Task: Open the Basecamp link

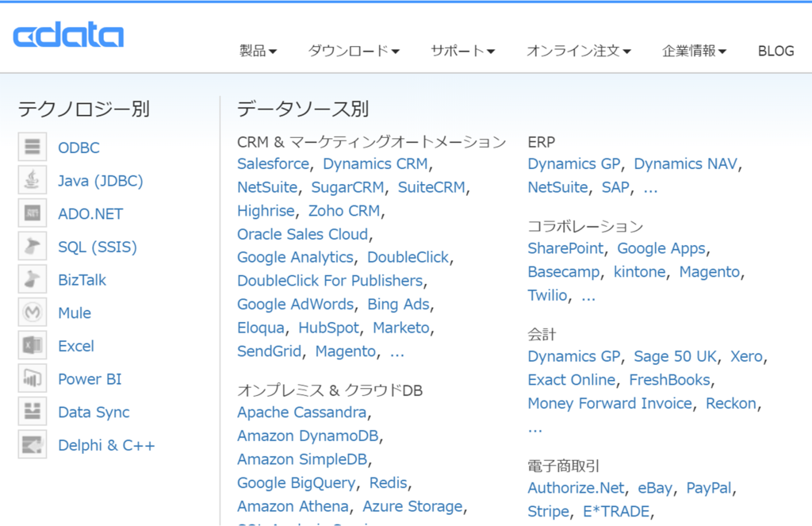Action: 564,272
